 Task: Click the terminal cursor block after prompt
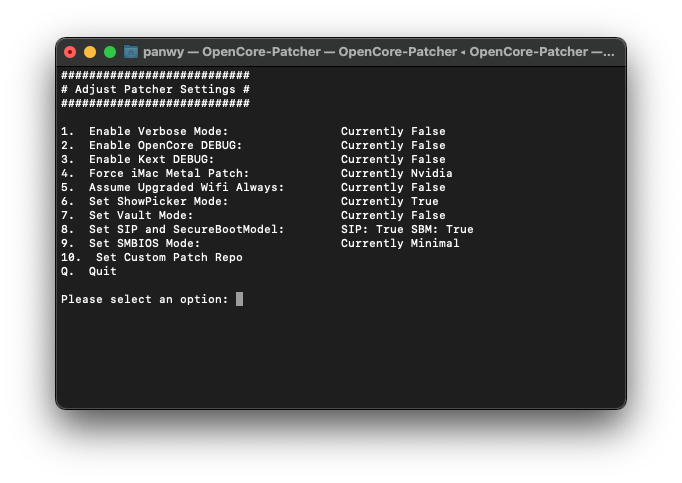[239, 299]
